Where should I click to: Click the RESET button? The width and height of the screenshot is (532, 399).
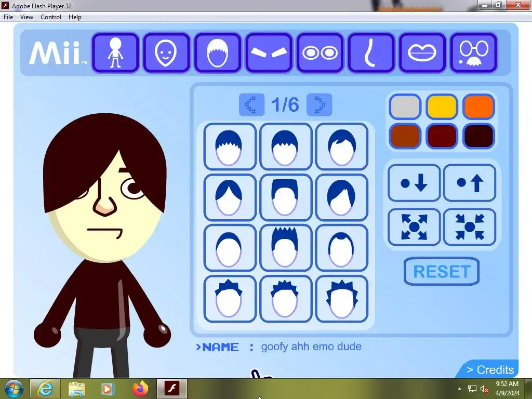(442, 271)
